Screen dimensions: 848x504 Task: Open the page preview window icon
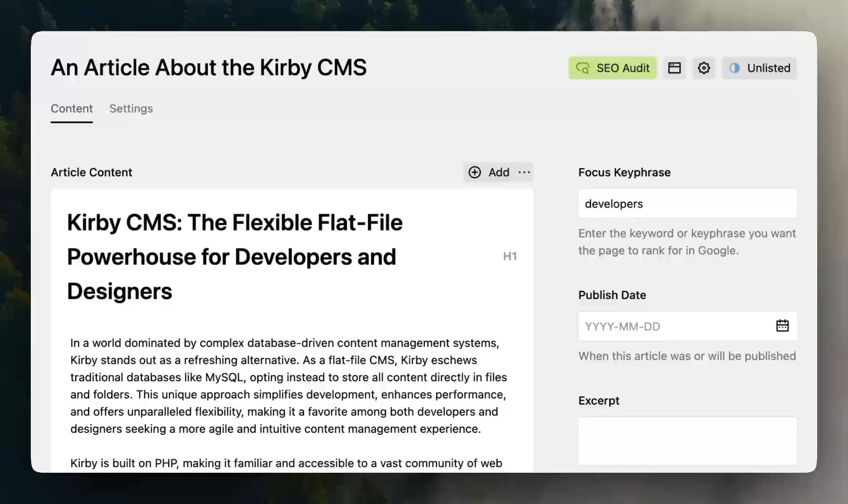click(x=674, y=68)
